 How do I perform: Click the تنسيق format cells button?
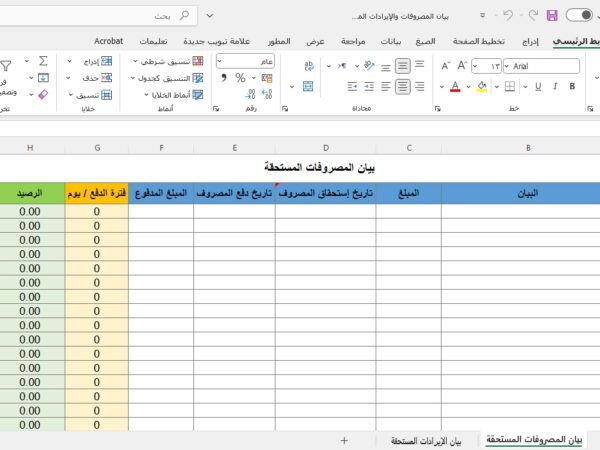coord(90,95)
